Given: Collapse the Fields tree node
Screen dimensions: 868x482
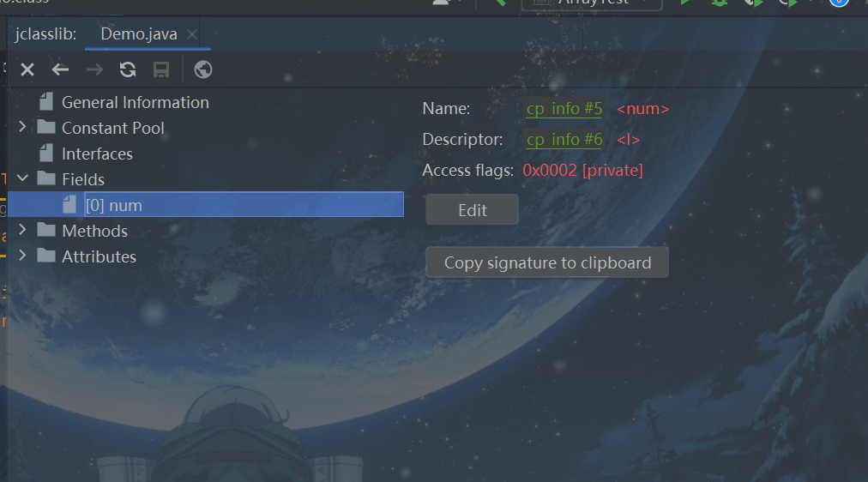Looking at the screenshot, I should pyautogui.click(x=22, y=178).
